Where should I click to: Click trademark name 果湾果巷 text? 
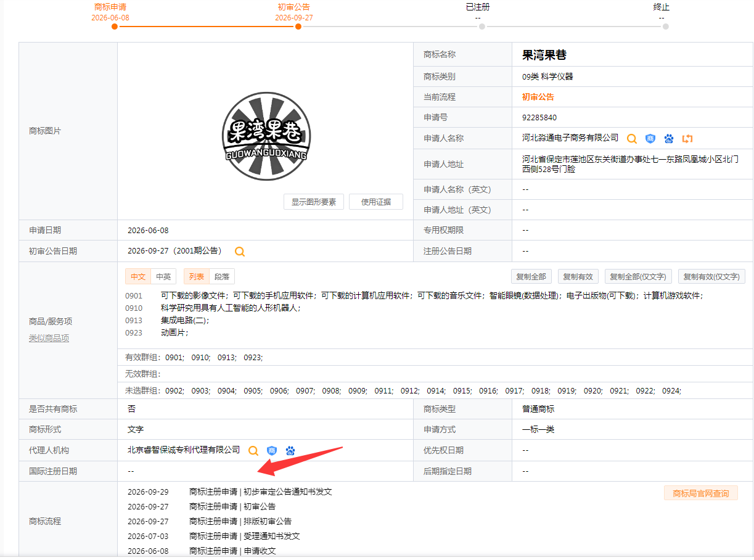[544, 55]
